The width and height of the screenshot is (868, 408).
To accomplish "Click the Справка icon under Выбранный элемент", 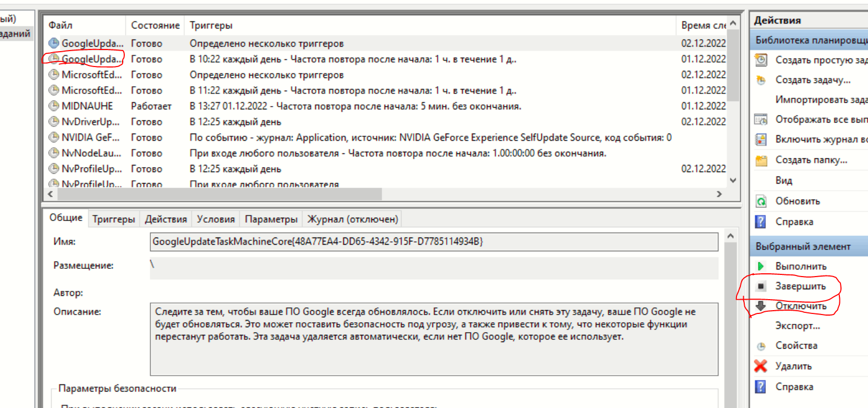I will tap(761, 387).
